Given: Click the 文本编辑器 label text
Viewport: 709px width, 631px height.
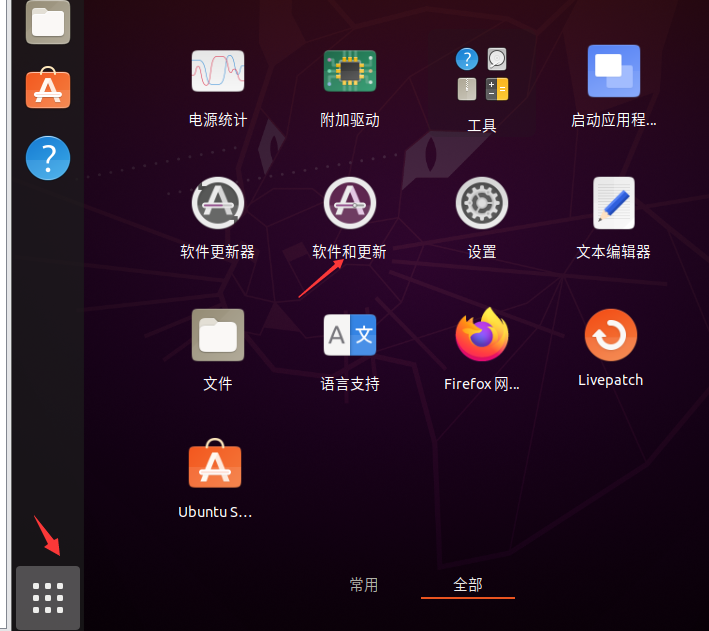Looking at the screenshot, I should point(614,252).
